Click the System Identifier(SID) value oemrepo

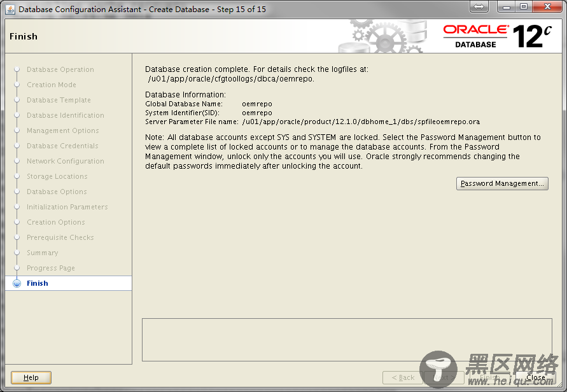256,113
